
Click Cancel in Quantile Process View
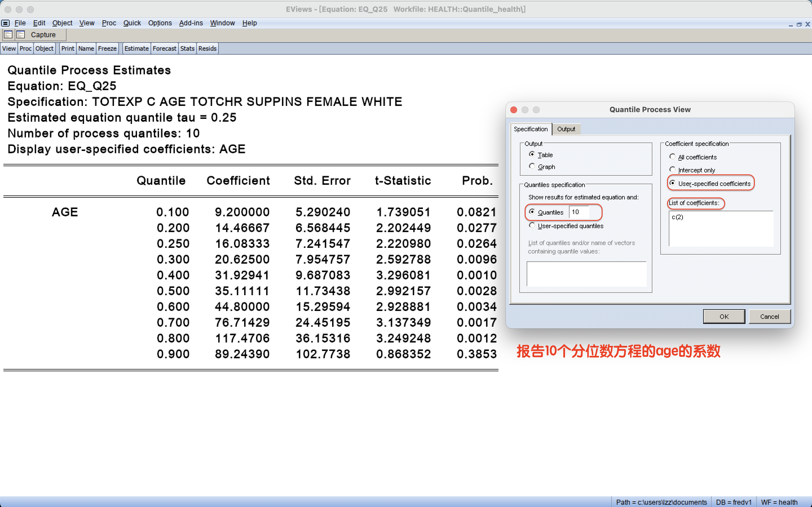[x=769, y=316]
